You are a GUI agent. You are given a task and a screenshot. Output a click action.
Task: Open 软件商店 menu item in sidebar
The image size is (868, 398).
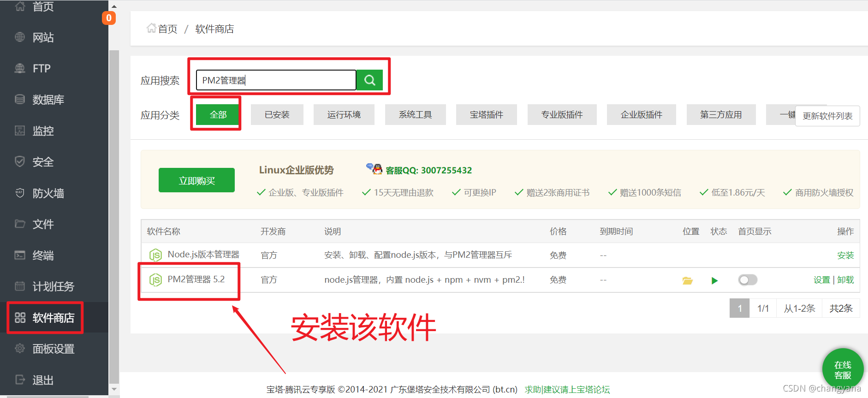pos(54,317)
